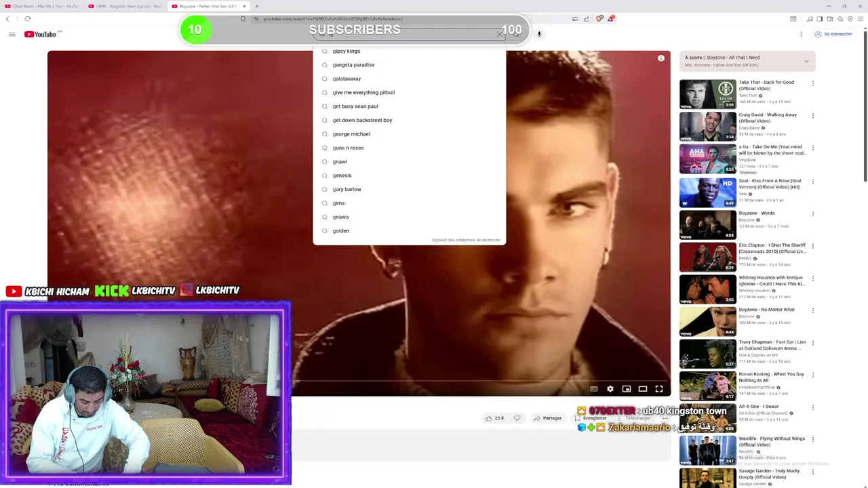Screen dimensions: 868x488
Task: Select the 'genesis' search suggestion
Action: [x=409, y=176]
